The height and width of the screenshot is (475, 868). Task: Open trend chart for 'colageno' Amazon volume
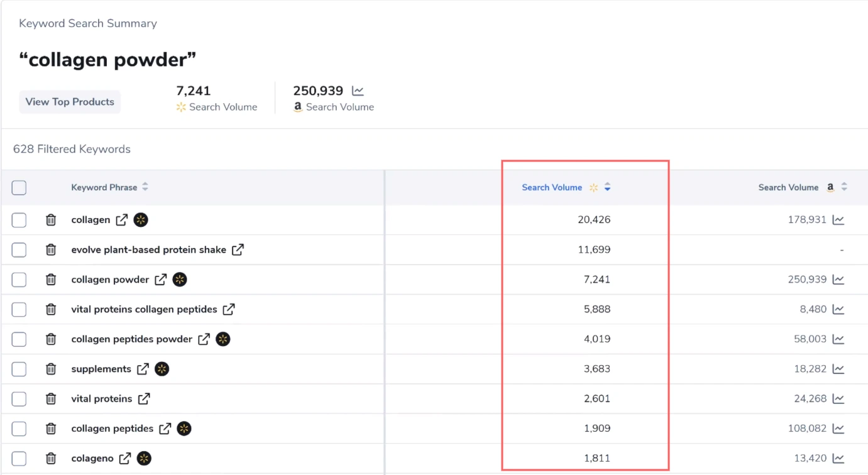coord(838,458)
